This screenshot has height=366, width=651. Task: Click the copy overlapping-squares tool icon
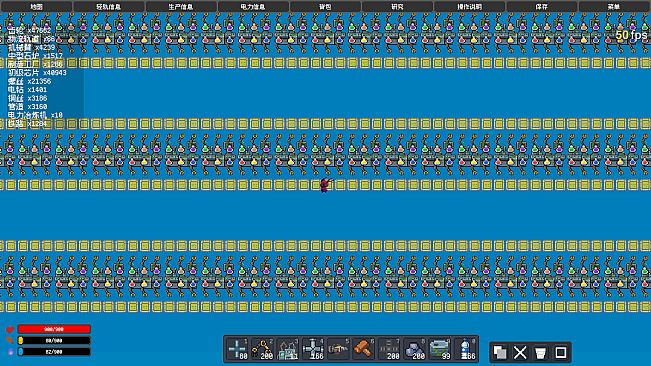tap(500, 353)
